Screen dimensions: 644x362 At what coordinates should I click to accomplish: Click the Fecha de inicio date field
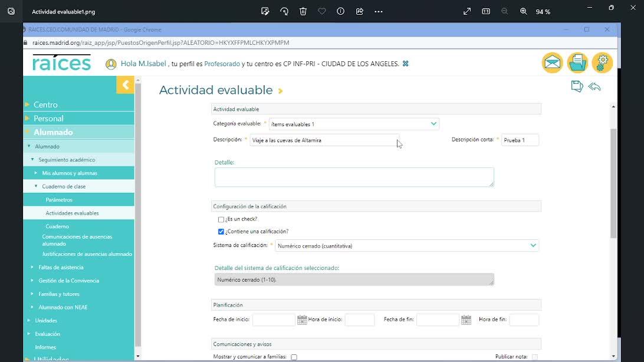[274, 320]
